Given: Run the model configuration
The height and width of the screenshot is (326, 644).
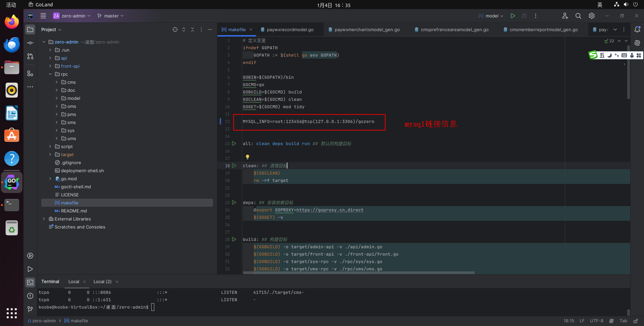Looking at the screenshot, I should [x=513, y=16].
